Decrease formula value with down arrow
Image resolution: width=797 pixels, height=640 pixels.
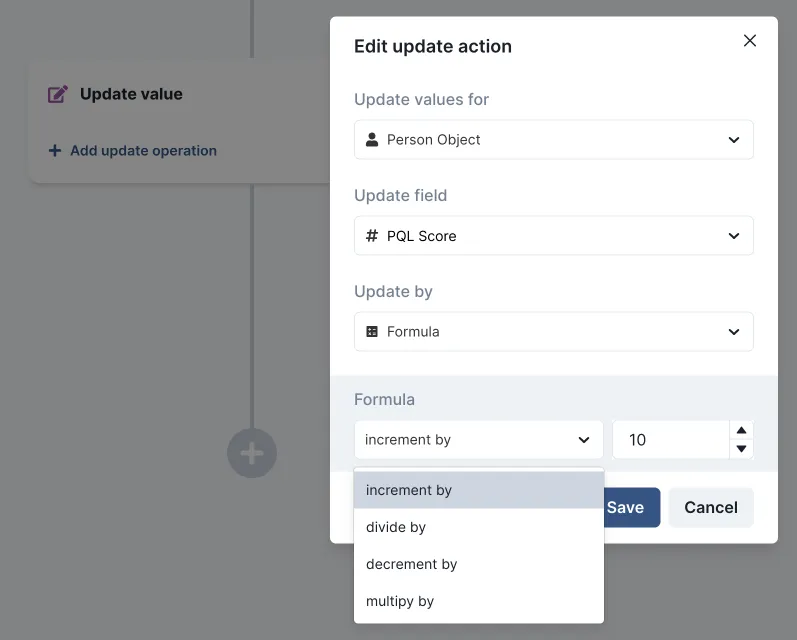tap(741, 449)
